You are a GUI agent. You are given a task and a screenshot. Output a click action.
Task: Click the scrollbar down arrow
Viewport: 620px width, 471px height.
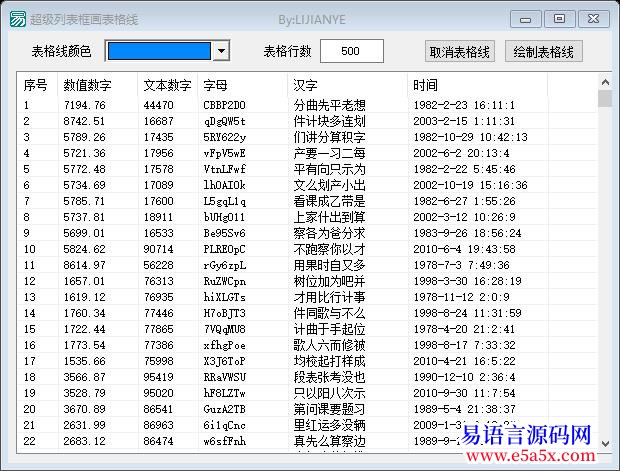pyautogui.click(x=605, y=444)
